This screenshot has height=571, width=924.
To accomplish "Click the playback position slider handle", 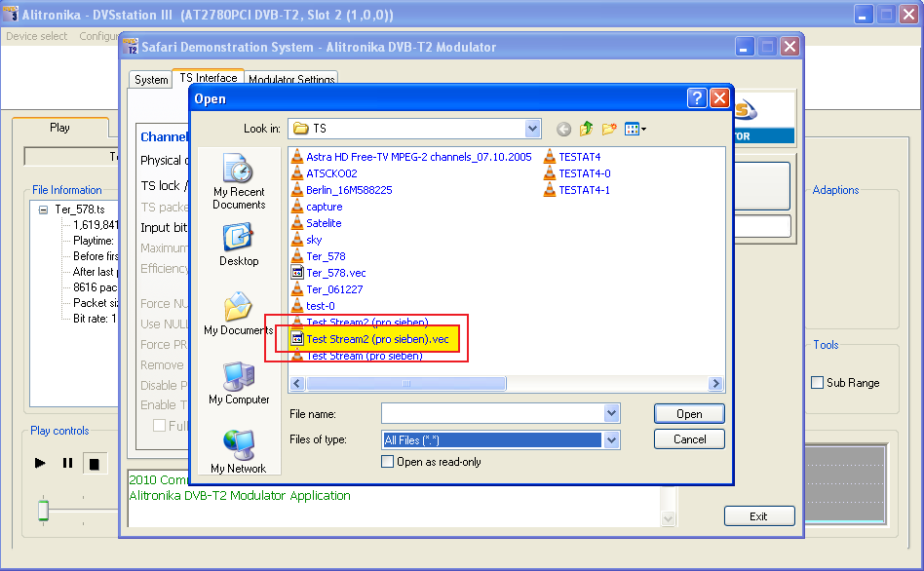I will [x=43, y=510].
